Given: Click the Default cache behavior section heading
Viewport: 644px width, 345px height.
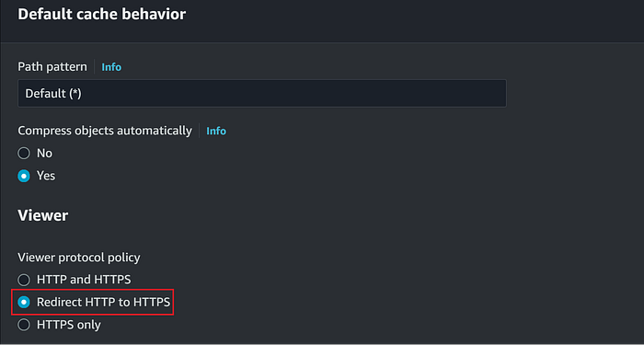Looking at the screenshot, I should tap(102, 15).
